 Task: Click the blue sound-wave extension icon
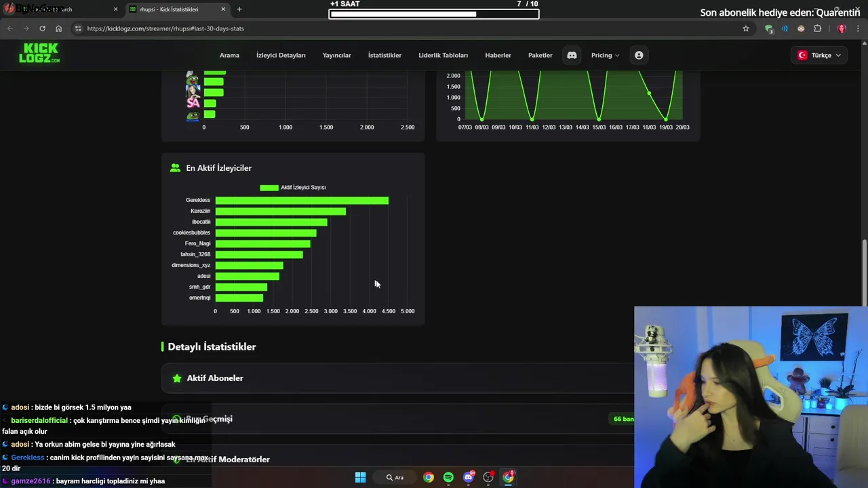(x=785, y=28)
